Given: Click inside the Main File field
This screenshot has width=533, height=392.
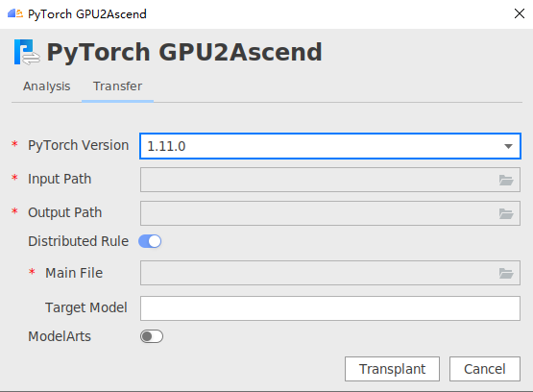Looking at the screenshot, I should 330,273.
